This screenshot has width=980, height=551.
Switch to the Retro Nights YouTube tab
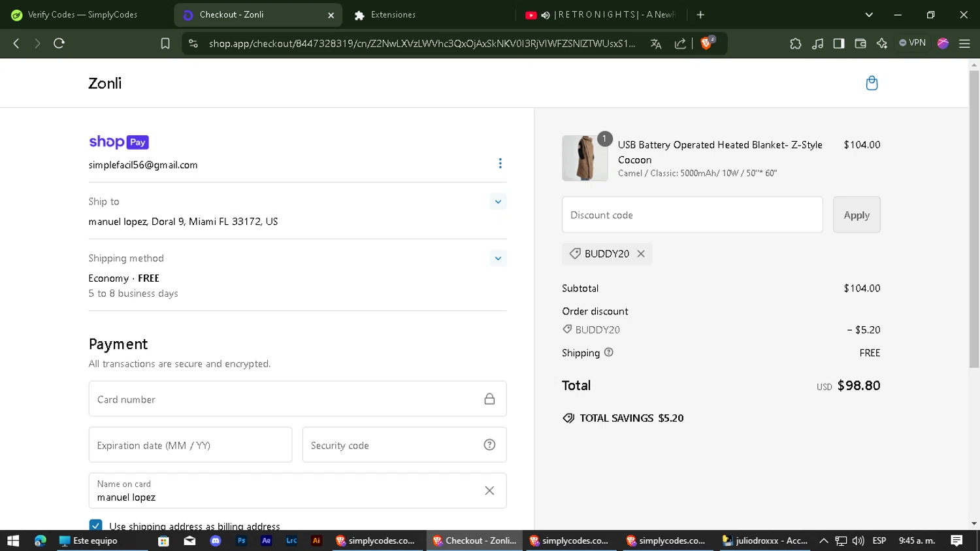pyautogui.click(x=601, y=14)
